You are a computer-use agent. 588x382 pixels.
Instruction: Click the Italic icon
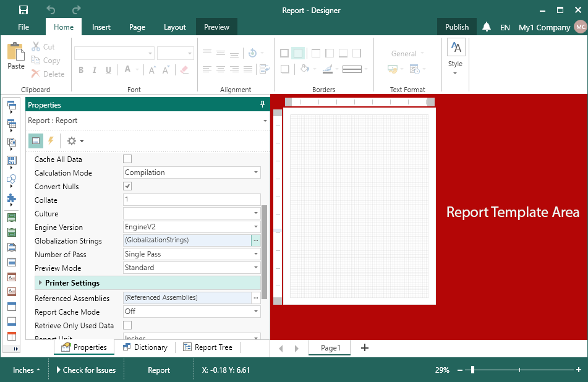[x=94, y=69]
